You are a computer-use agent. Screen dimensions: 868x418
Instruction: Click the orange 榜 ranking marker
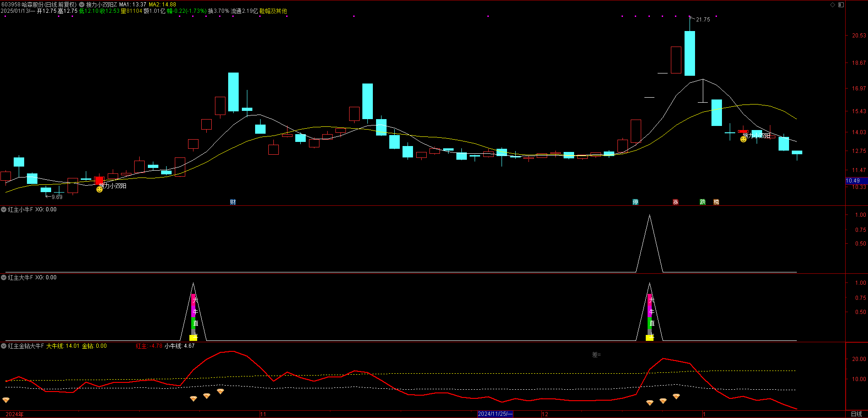pyautogui.click(x=716, y=202)
